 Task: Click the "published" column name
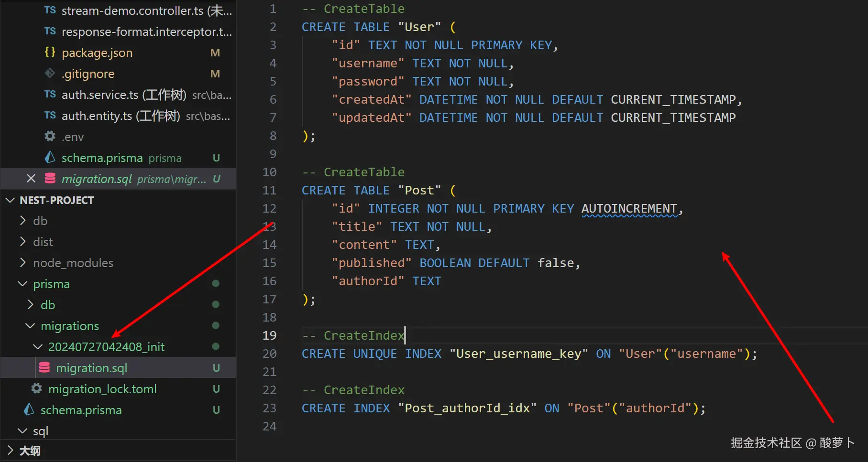[x=372, y=263]
